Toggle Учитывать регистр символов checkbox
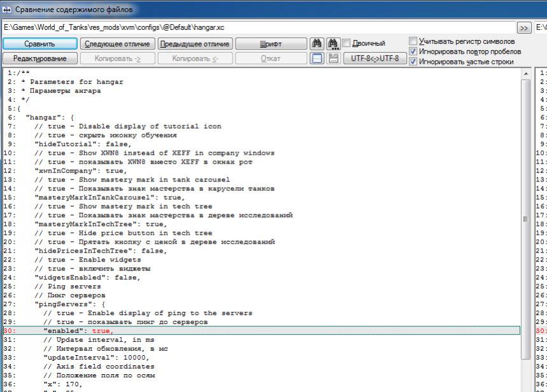Image resolution: width=547 pixels, height=392 pixels. click(x=413, y=41)
